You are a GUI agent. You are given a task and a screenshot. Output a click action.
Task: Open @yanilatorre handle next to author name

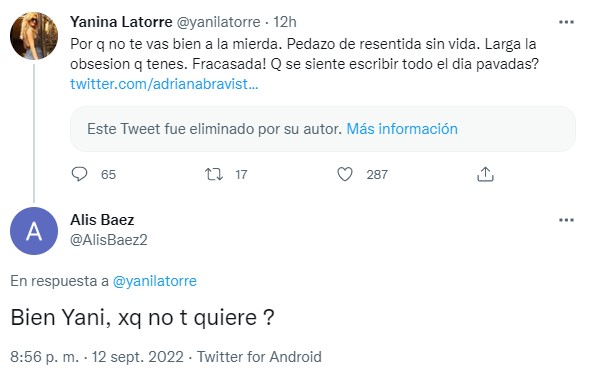tap(218, 22)
